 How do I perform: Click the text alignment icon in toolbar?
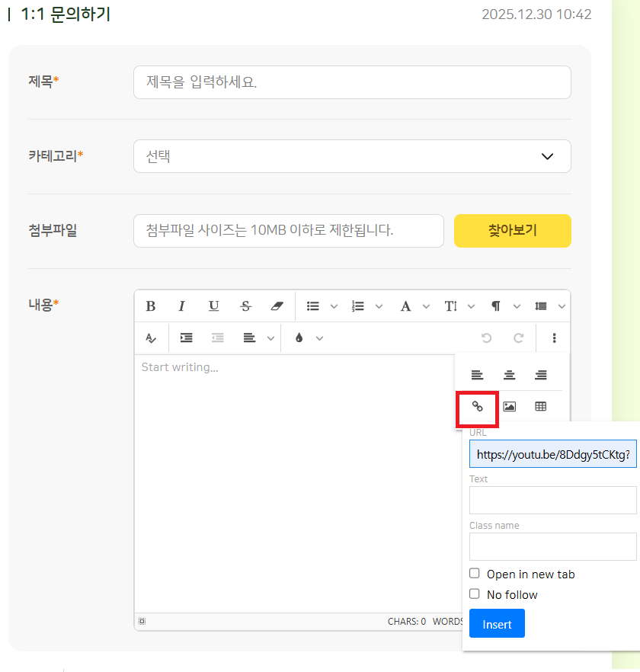pos(249,338)
